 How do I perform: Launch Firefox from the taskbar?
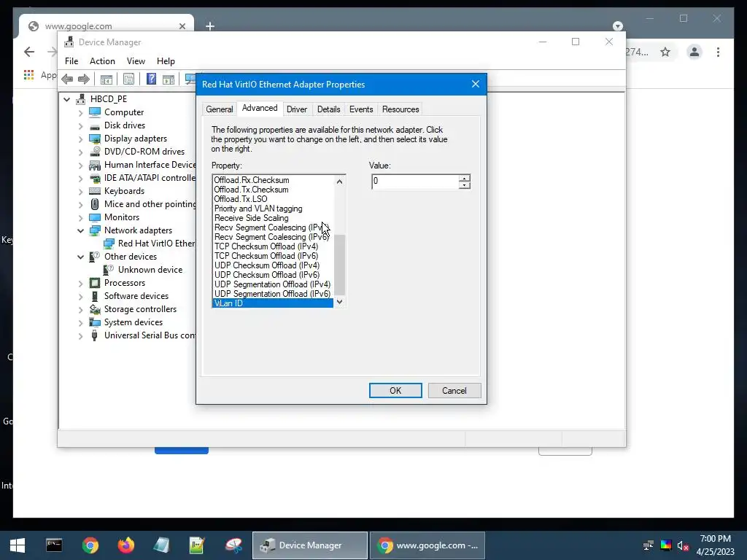[x=125, y=545]
